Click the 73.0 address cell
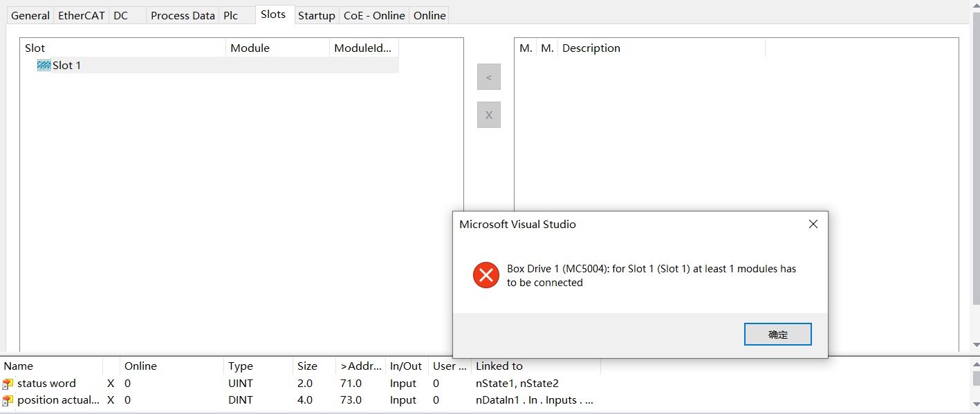The height and width of the screenshot is (414, 980). (351, 400)
